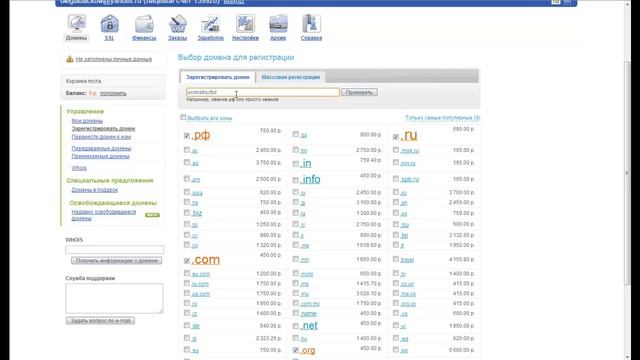Open the Заказы basket icon
Screen dimensions: 640x360
click(x=178, y=24)
